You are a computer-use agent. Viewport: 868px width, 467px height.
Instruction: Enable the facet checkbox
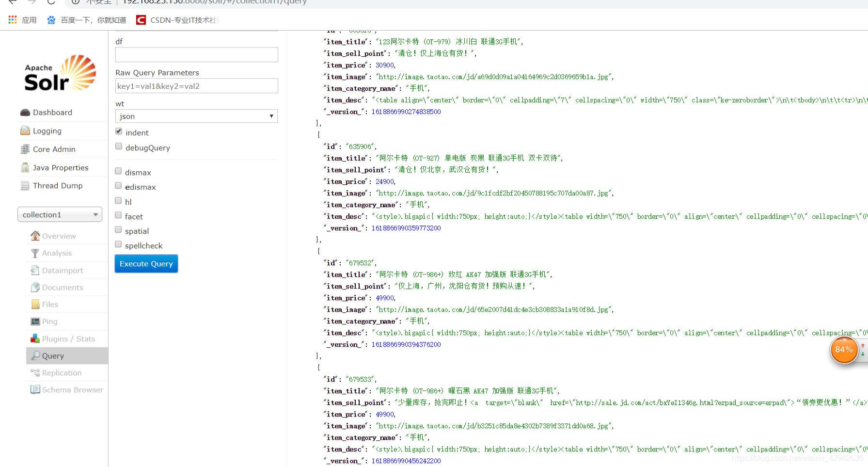point(118,215)
